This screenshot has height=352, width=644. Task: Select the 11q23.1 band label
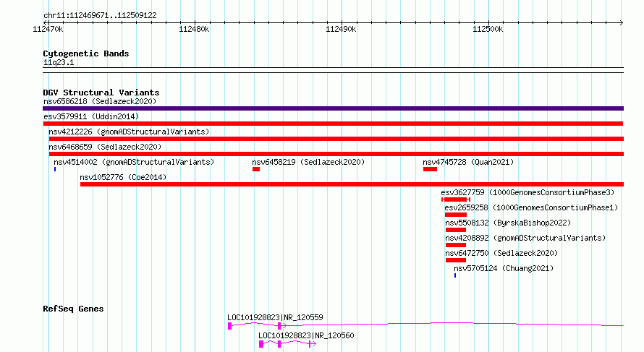pos(59,62)
